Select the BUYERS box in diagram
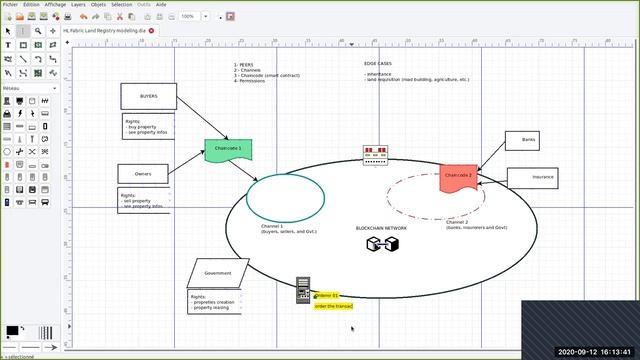 click(149, 96)
